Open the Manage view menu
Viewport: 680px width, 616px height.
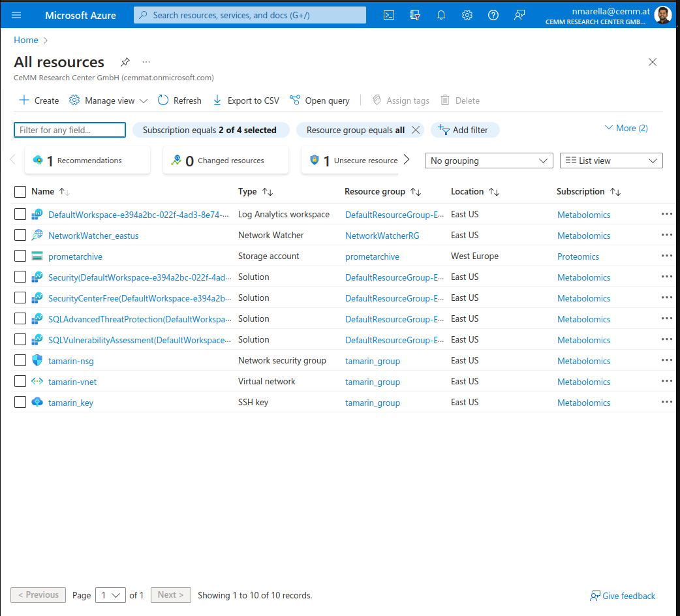pyautogui.click(x=108, y=100)
